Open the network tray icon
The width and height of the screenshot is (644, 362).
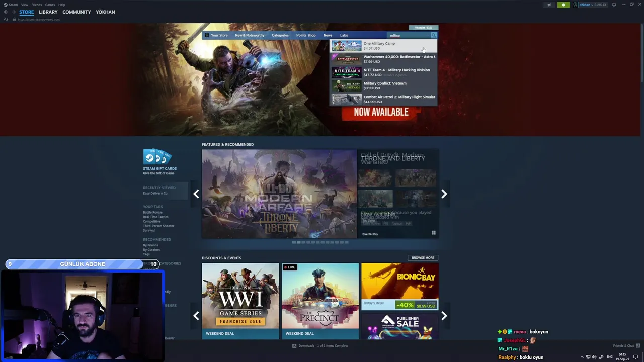(x=588, y=357)
